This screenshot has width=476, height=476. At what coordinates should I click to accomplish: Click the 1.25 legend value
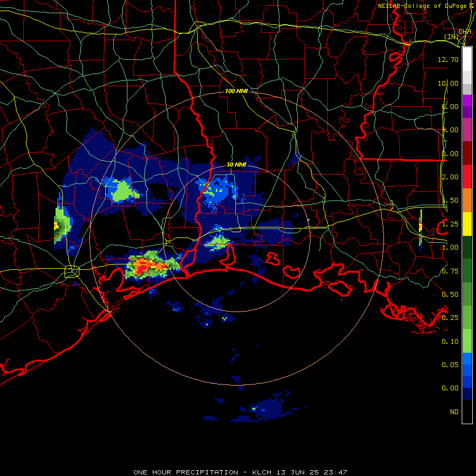click(450, 224)
